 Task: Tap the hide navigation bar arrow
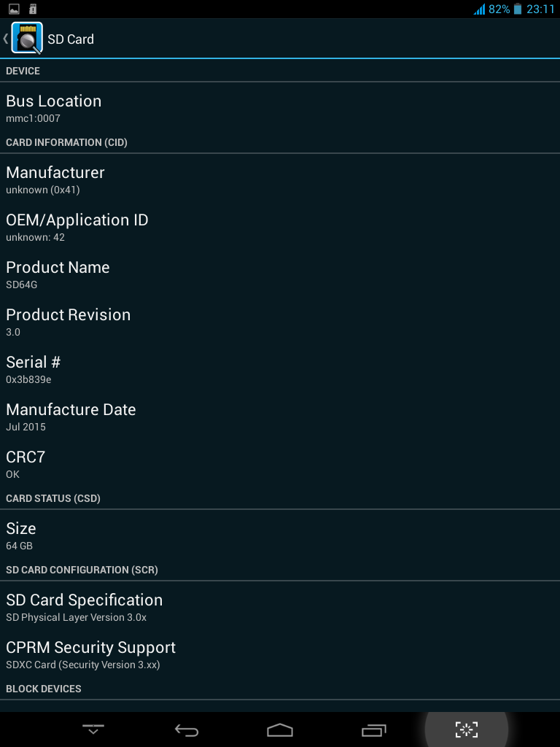coord(93,729)
